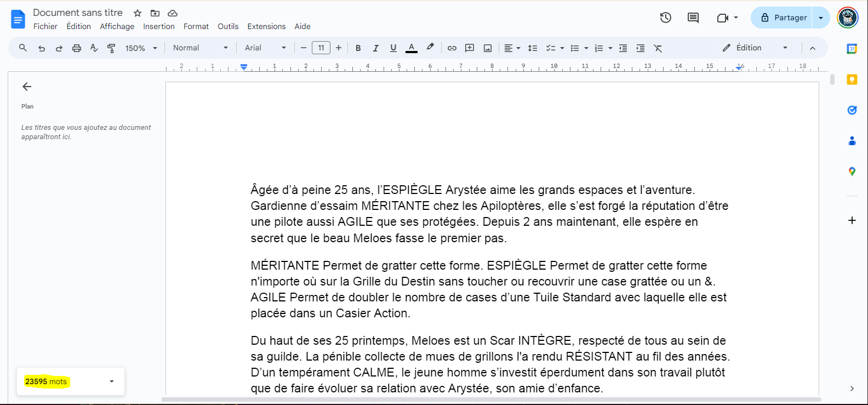Viewport: 868px width, 405px height.
Task: Toggle bold formatting
Action: point(358,48)
